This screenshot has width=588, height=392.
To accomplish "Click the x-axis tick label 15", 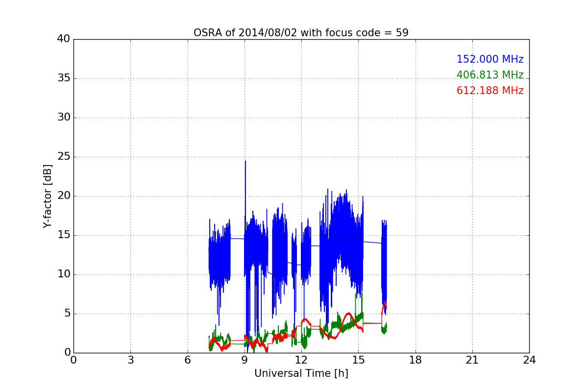I will (x=358, y=360).
